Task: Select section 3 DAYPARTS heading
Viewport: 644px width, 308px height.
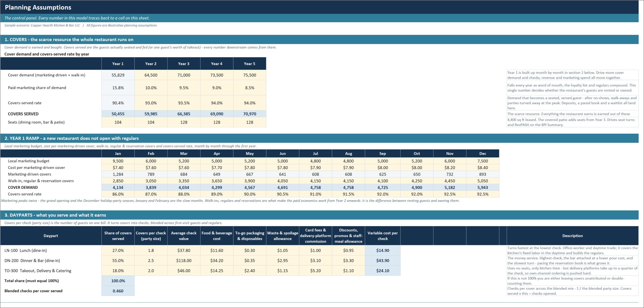Action: (x=55, y=215)
